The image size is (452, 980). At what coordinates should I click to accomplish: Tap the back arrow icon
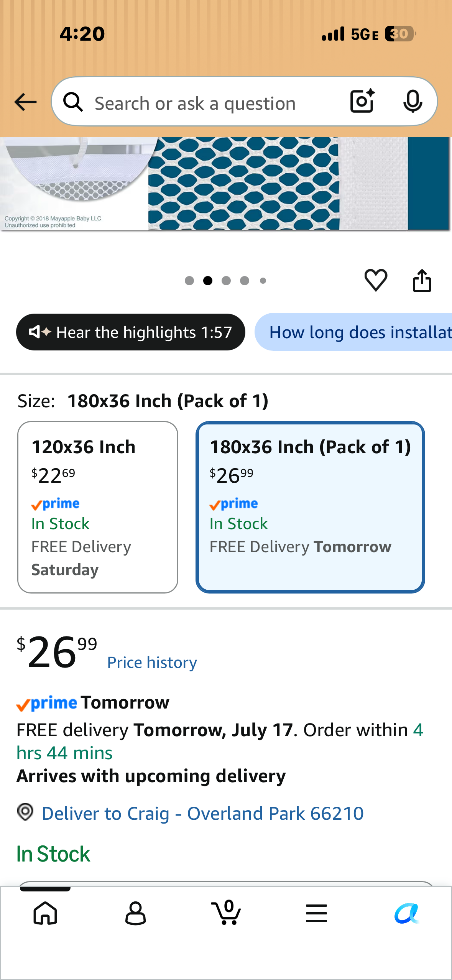(x=25, y=102)
